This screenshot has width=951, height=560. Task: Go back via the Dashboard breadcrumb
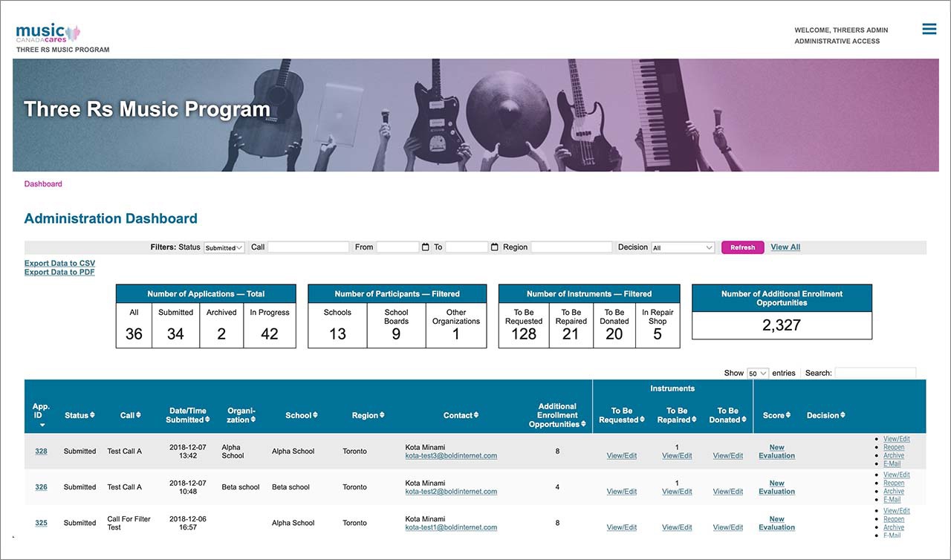[x=42, y=183]
